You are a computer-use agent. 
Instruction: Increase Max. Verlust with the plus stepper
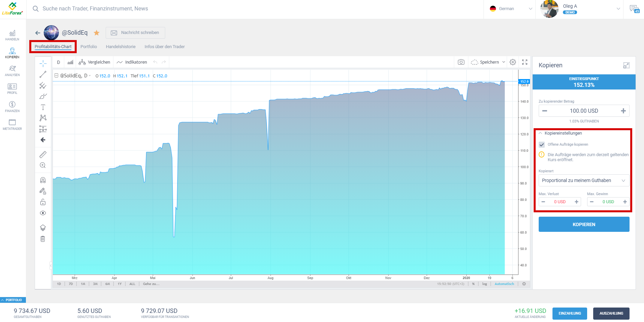(577, 202)
